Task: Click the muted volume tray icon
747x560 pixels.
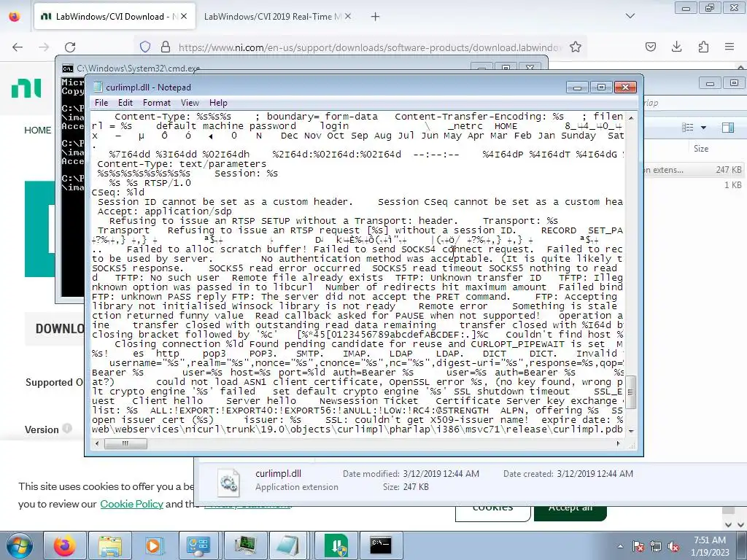Action: (673, 546)
